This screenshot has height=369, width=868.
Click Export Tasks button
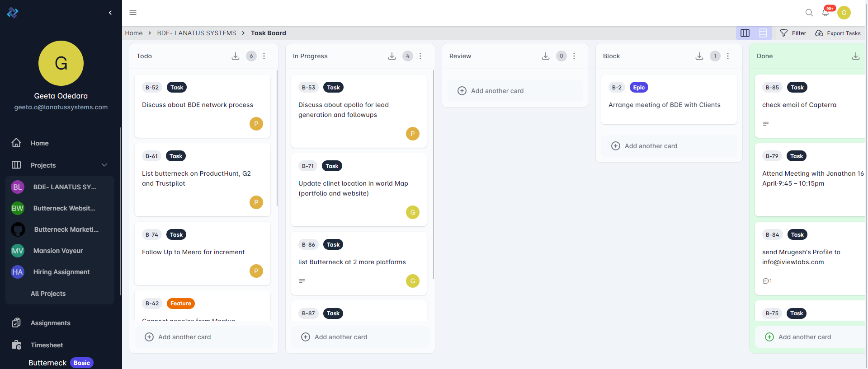tap(838, 33)
